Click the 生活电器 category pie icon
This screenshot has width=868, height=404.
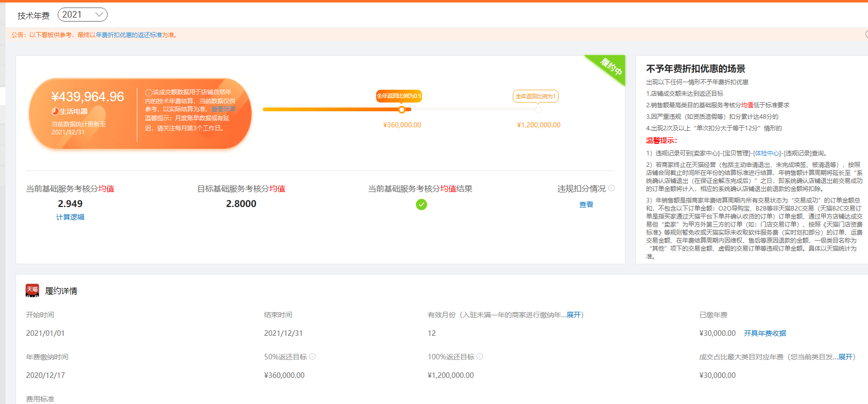[x=55, y=111]
